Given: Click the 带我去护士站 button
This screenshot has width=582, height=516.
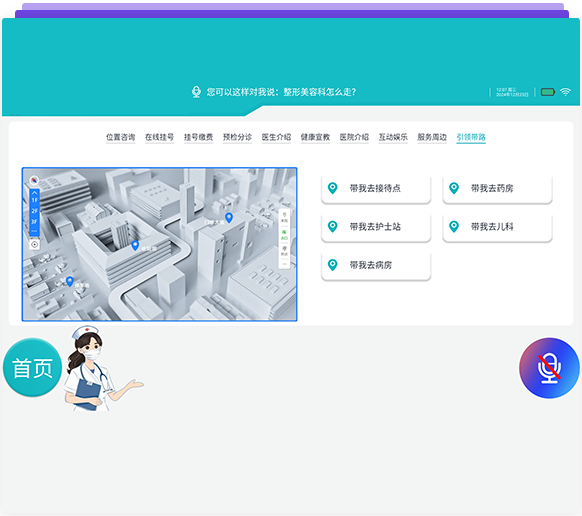Looking at the screenshot, I should 376,227.
